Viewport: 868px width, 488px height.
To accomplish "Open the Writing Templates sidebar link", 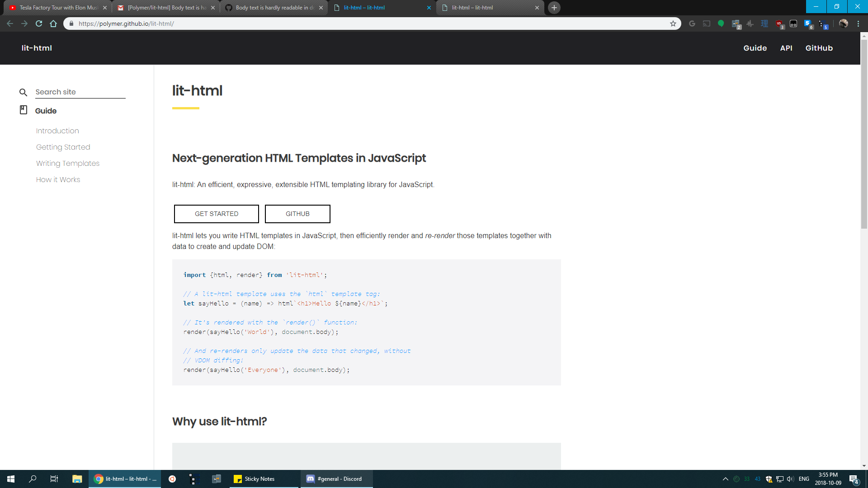I will (x=67, y=163).
